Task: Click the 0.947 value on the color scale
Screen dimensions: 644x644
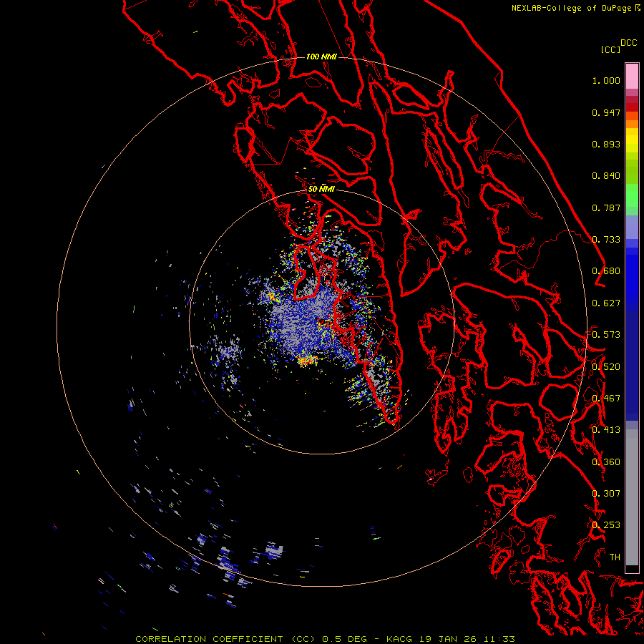Action: tap(606, 112)
